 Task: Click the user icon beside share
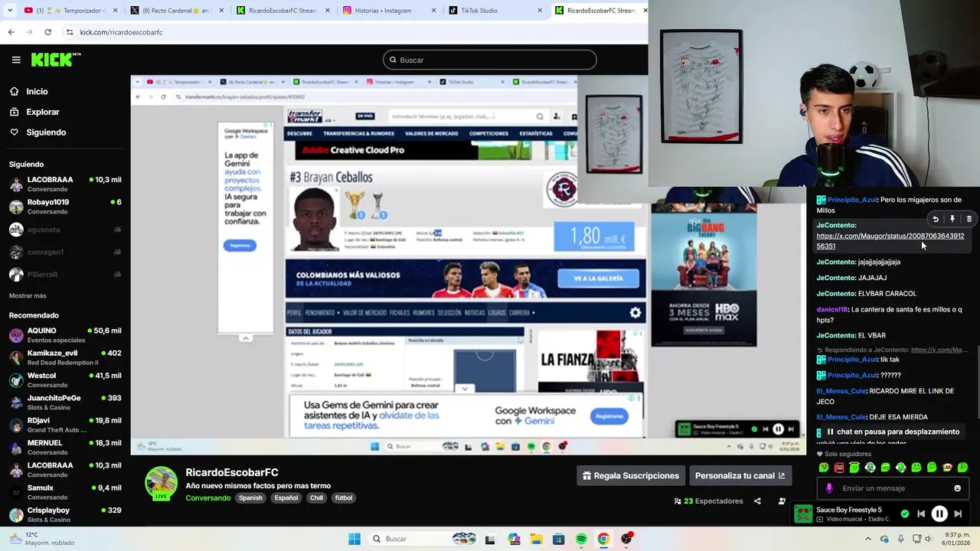782,501
